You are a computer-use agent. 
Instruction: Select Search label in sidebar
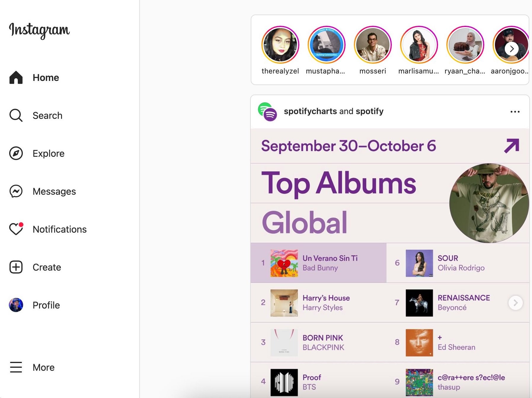pyautogui.click(x=47, y=116)
